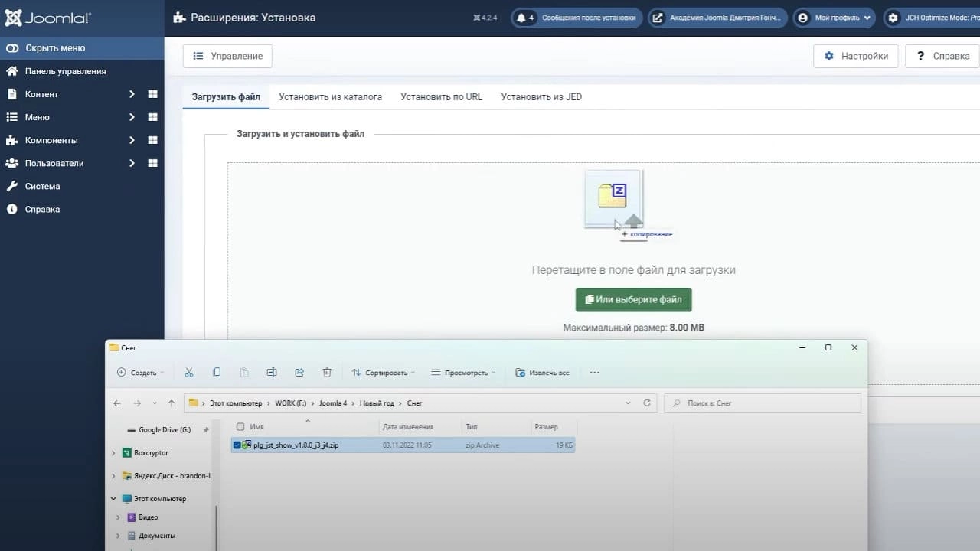This screenshot has width=980, height=551.
Task: Open the Сортировать dropdown
Action: click(383, 373)
